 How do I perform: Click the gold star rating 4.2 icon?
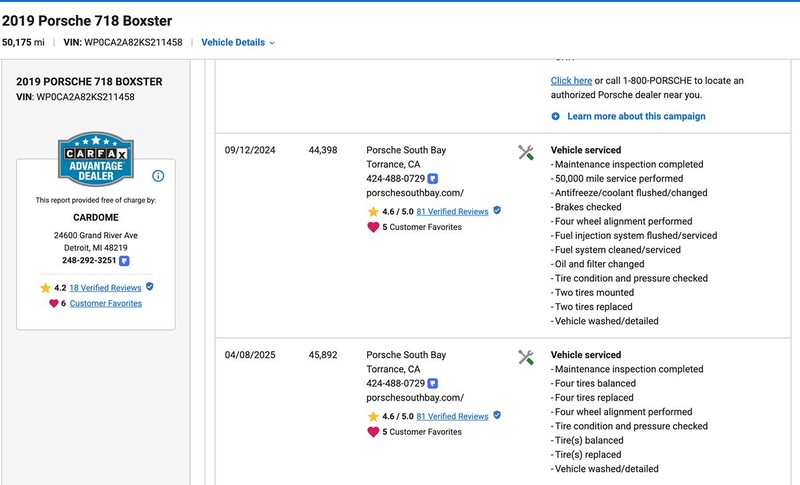click(45, 288)
